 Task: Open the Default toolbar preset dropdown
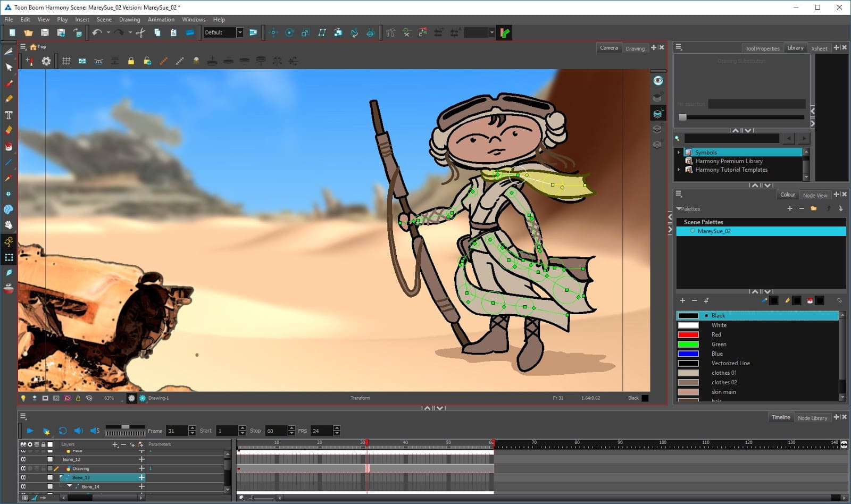coord(239,32)
